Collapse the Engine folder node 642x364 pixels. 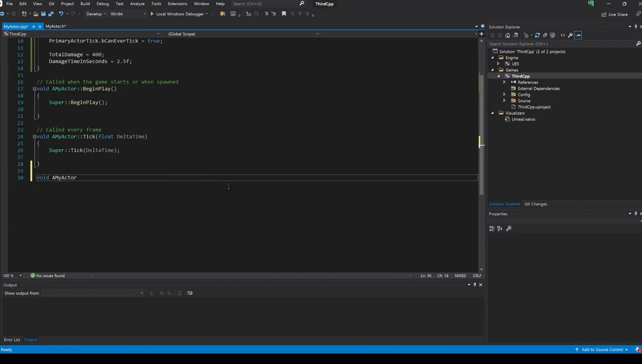493,58
